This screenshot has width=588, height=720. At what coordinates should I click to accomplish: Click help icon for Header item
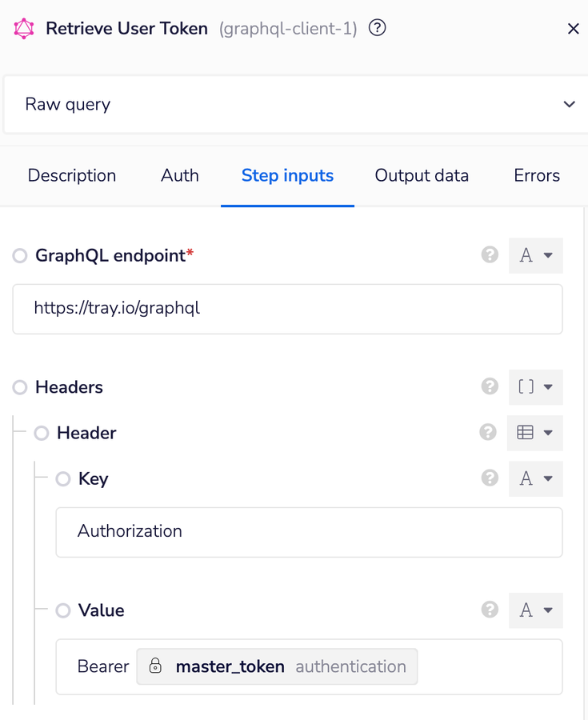tap(488, 432)
